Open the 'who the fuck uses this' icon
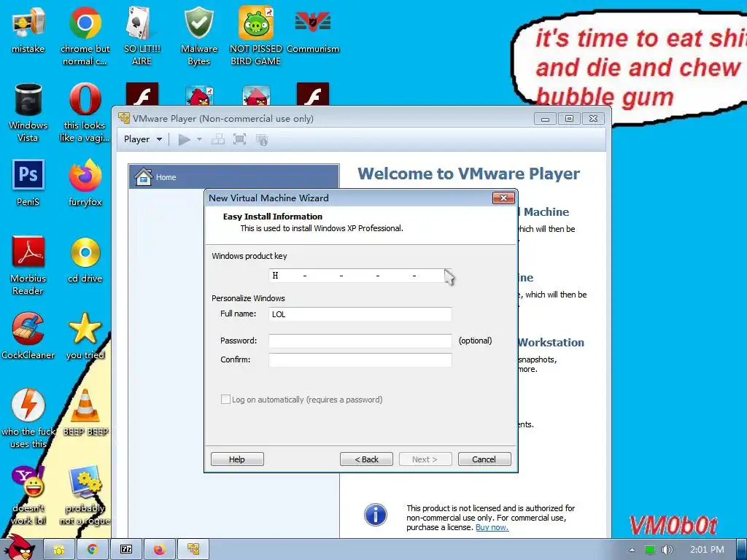The height and width of the screenshot is (560, 747). click(28, 419)
